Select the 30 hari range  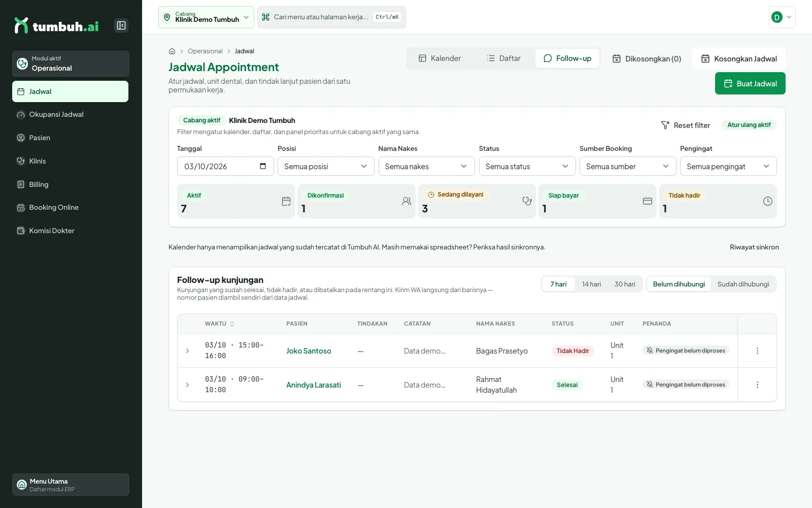[x=625, y=284]
